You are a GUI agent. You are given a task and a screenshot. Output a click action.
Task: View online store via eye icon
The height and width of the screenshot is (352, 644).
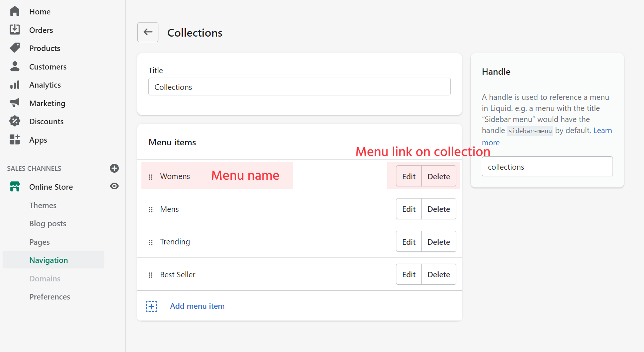114,186
